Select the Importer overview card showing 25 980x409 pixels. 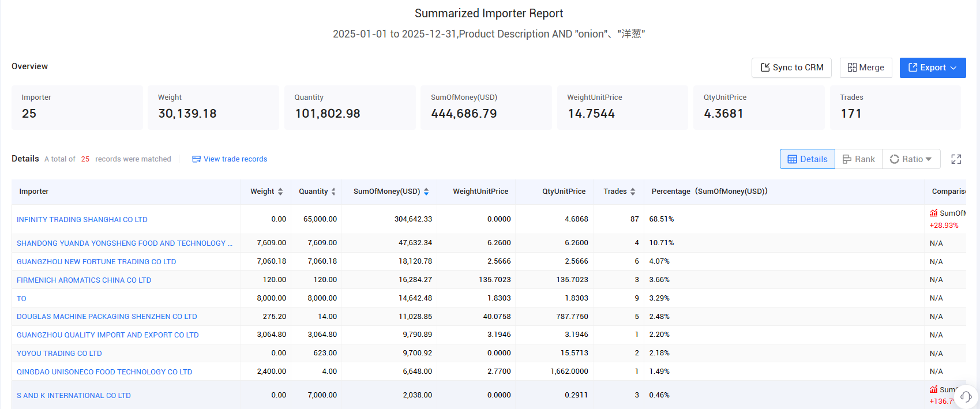click(77, 107)
